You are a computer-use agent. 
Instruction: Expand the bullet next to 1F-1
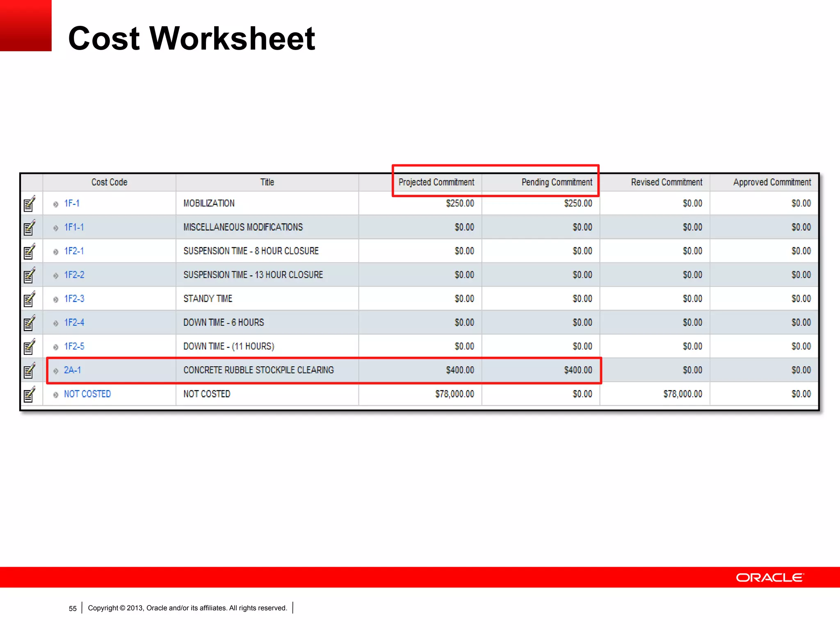tap(56, 204)
